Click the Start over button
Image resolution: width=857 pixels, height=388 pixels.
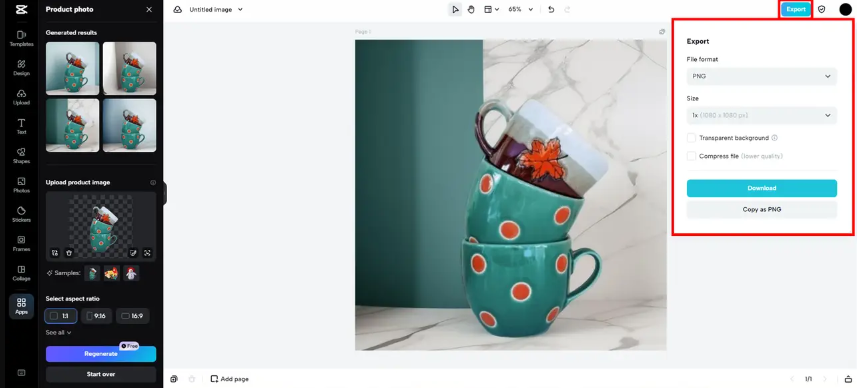point(101,374)
